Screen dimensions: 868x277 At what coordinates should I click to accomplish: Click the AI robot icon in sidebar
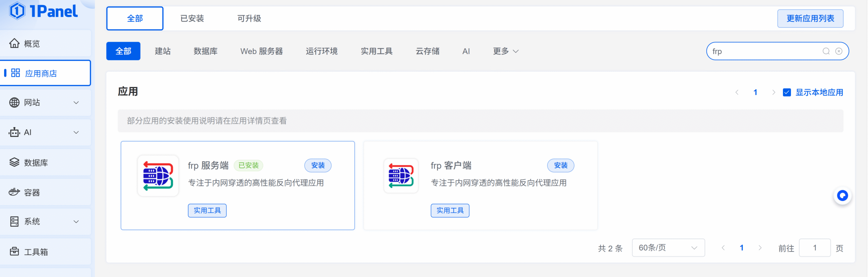coord(14,132)
